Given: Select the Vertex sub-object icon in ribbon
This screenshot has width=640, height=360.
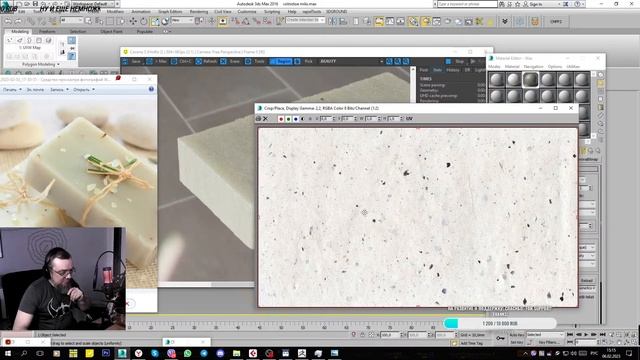Looking at the screenshot, I should pyautogui.click(x=10, y=40).
